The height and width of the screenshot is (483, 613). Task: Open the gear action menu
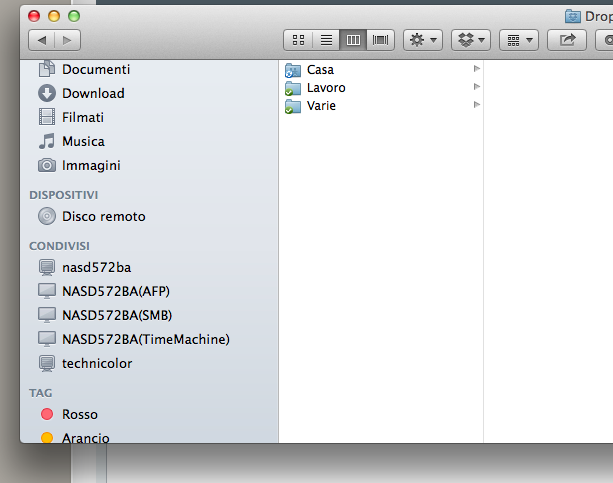coord(421,40)
